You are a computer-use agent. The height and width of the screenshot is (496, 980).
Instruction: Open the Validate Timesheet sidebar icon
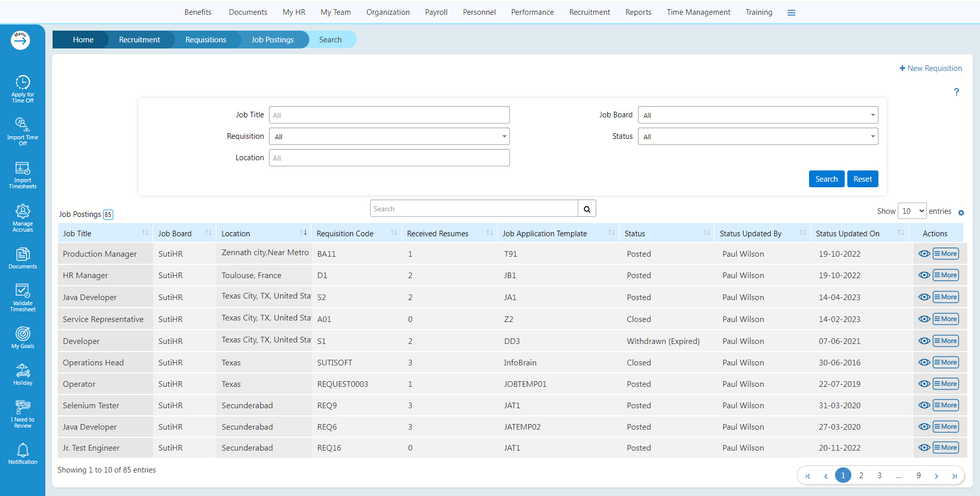[22, 297]
